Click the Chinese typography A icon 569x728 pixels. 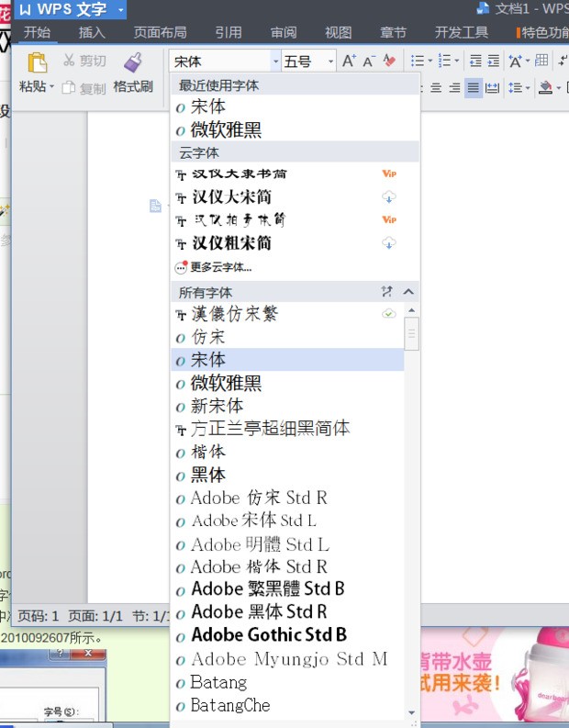(515, 61)
